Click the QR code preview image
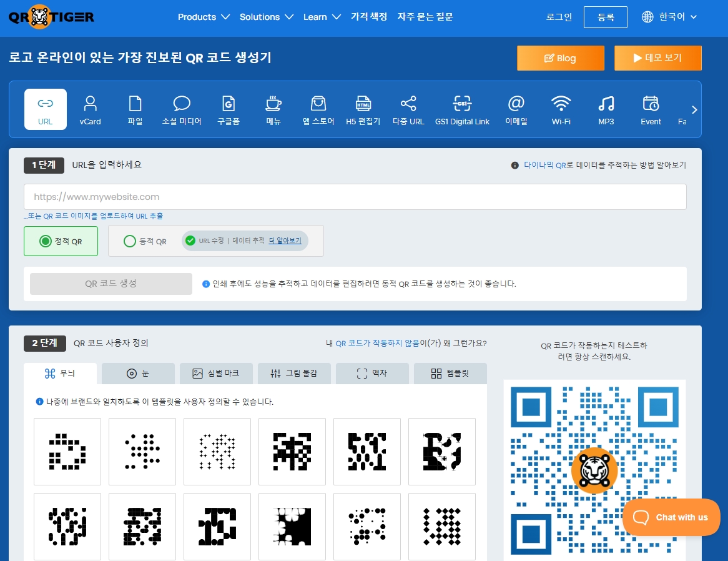 click(x=594, y=470)
